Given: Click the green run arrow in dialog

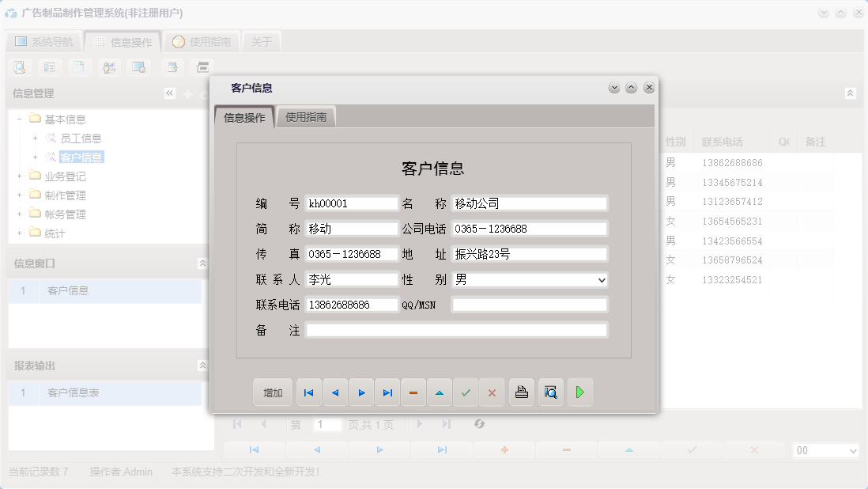Looking at the screenshot, I should pyautogui.click(x=579, y=392).
